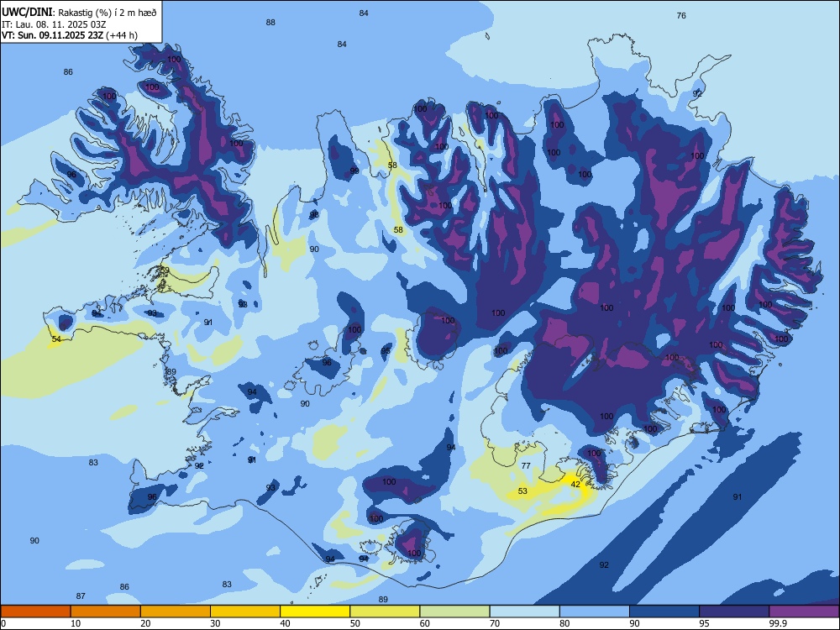Screen dimensions: 840x630
Task: Click the 'IT: Lau. 08. 11. 2025 03Z' line
Action: (54, 24)
